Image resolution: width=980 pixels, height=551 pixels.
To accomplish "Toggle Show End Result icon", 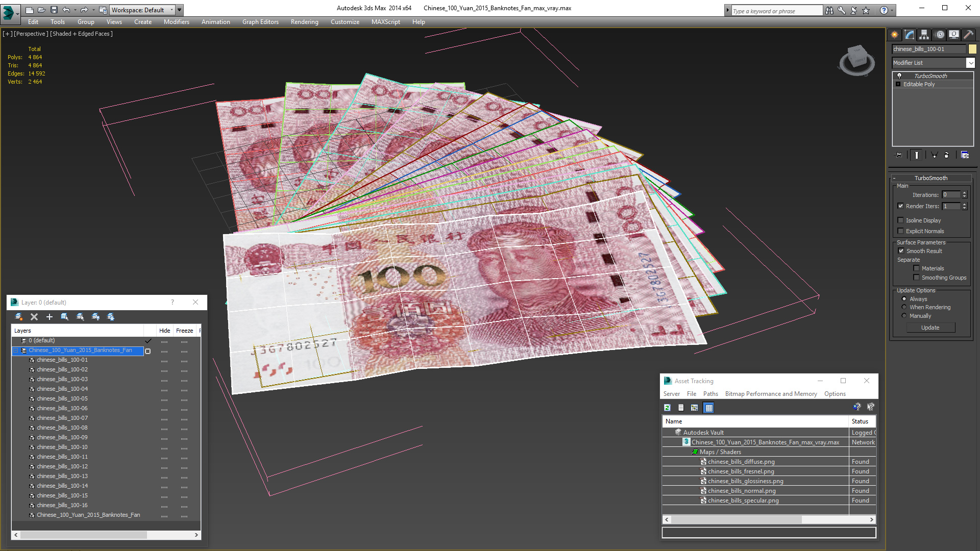I will (x=917, y=155).
